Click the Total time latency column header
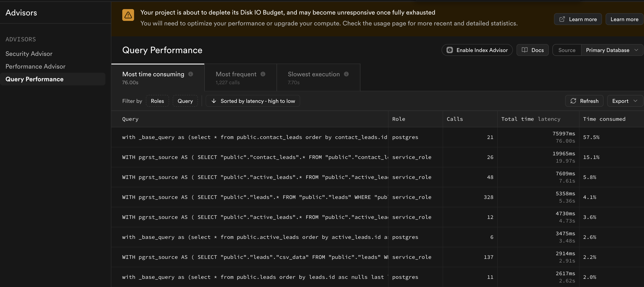This screenshot has width=644, height=287. tap(531, 119)
